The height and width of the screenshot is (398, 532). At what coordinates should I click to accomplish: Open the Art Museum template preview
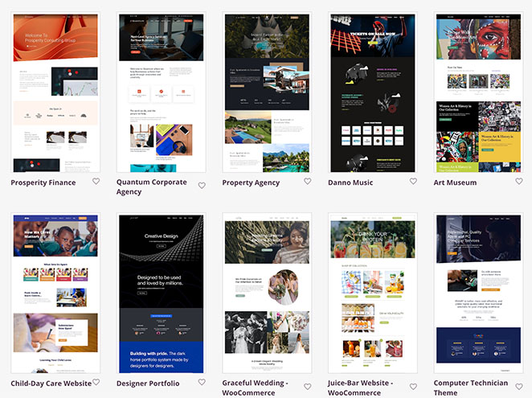tap(477, 92)
